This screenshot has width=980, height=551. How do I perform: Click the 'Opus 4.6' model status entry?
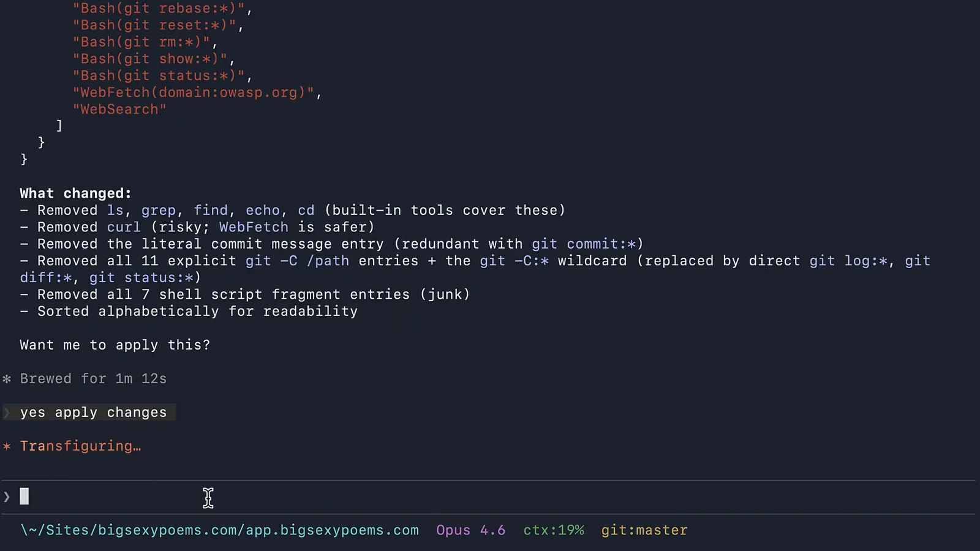point(470,530)
